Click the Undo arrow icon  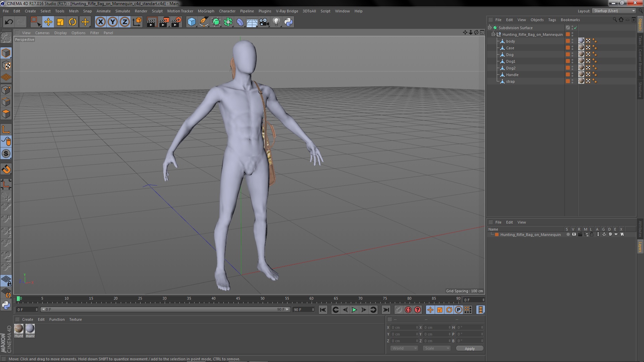tap(9, 22)
